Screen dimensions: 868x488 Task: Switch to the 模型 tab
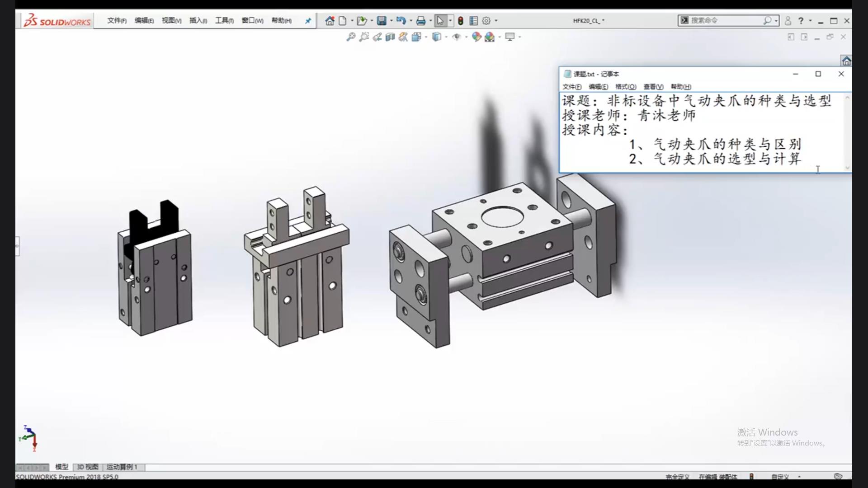(x=61, y=467)
